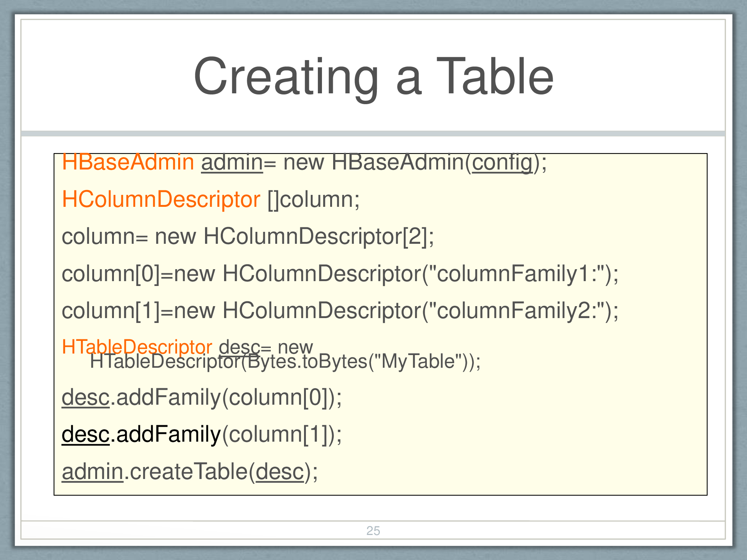747x560 pixels.
Task: Click the orange 'HBaseAdmin' class name
Action: [128, 162]
